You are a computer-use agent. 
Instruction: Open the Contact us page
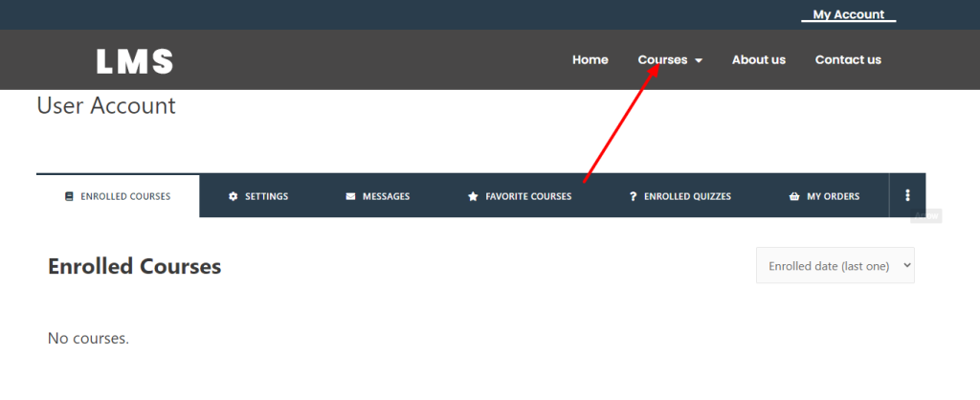coord(848,59)
